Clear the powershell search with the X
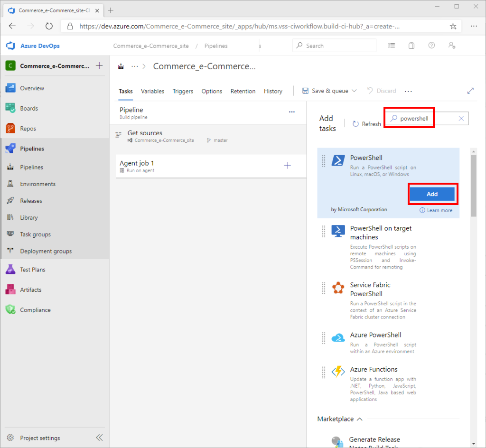The height and width of the screenshot is (448, 486). click(x=461, y=118)
